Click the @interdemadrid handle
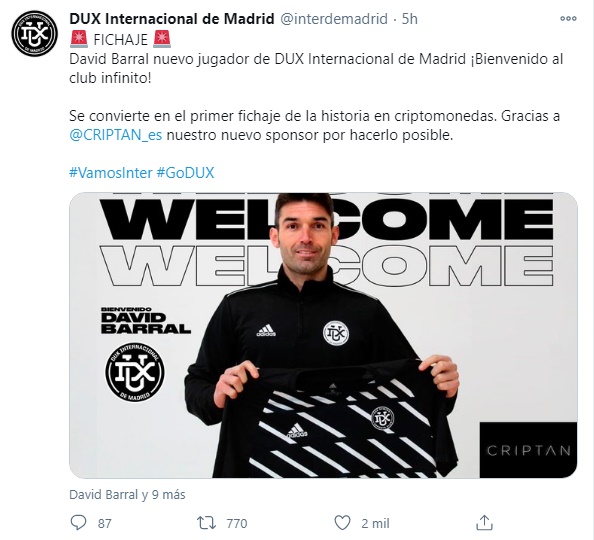The width and height of the screenshot is (594, 540). tap(334, 19)
